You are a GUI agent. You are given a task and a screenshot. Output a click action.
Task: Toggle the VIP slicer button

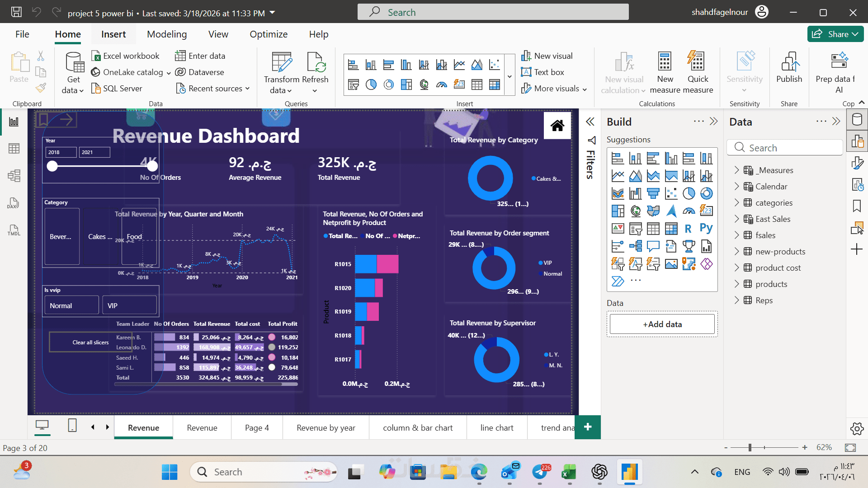click(129, 305)
